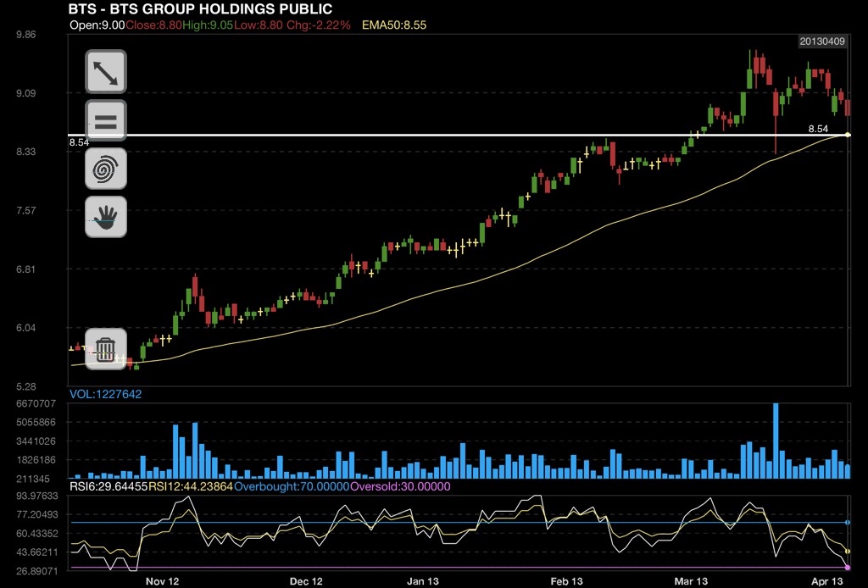Screen dimensions: 868x588
Task: Click the 9.86 price axis label
Action: click(26, 34)
